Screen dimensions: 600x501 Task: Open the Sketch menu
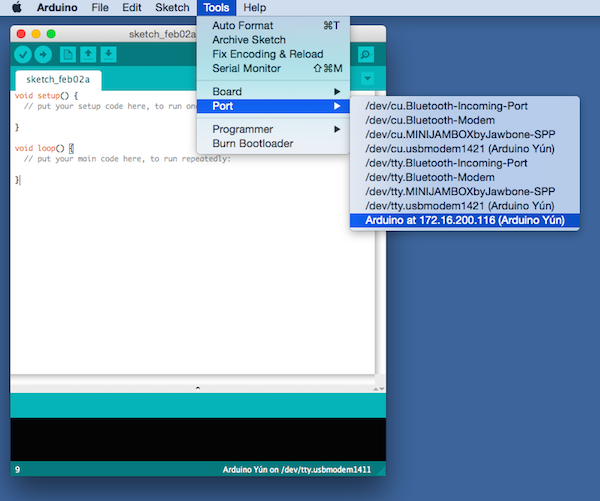pos(172,8)
